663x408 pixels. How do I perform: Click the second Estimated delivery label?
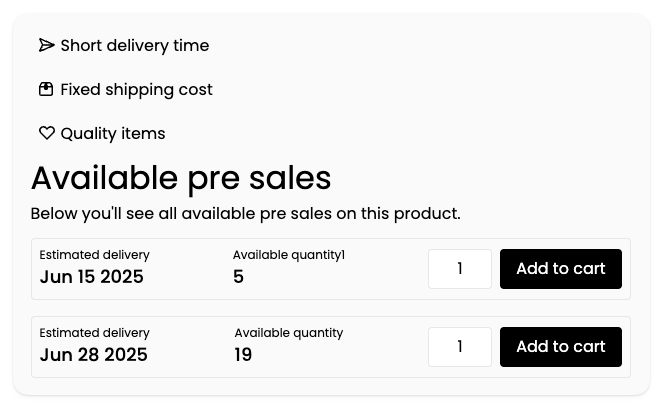pyautogui.click(x=94, y=333)
